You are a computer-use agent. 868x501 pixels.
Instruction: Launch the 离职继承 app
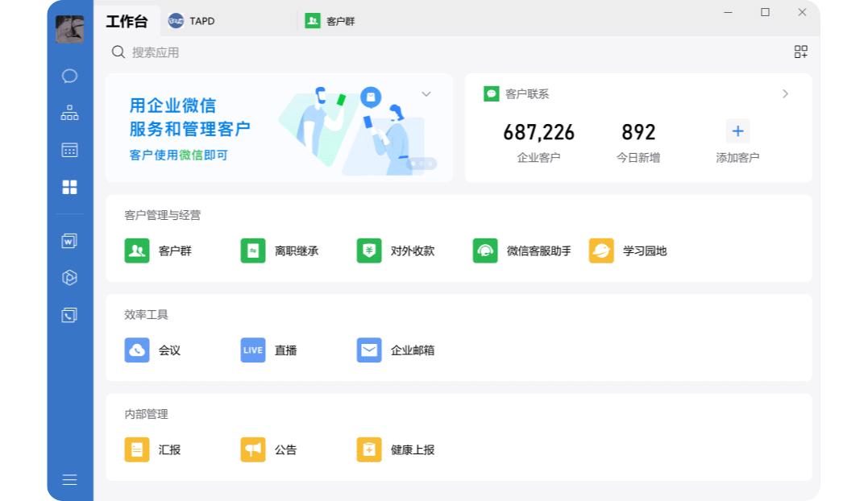(x=280, y=250)
